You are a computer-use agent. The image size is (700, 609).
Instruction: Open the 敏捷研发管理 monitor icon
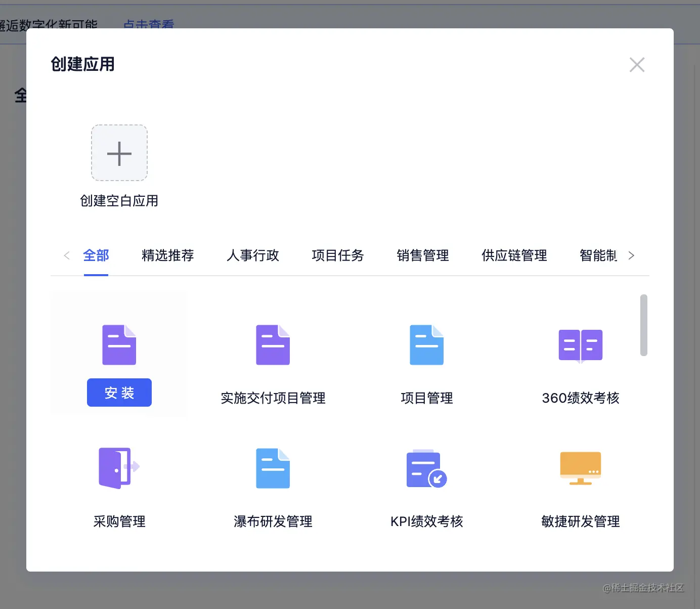coord(581,468)
